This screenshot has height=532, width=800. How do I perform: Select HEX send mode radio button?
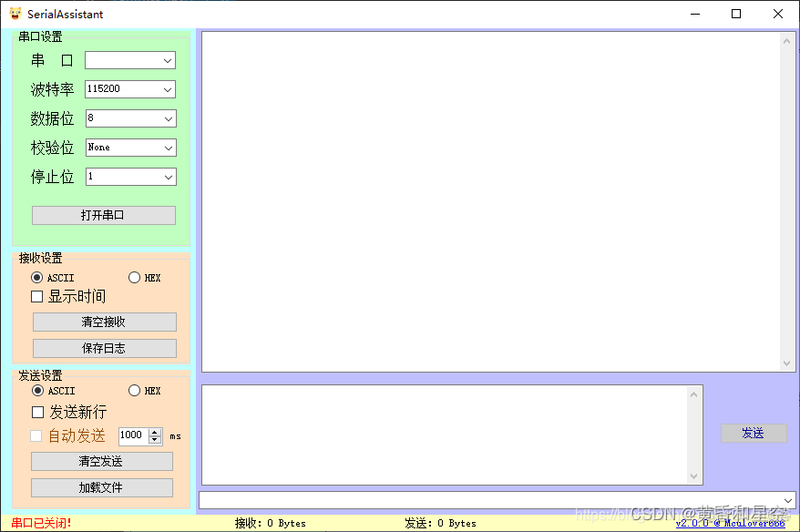click(x=134, y=391)
